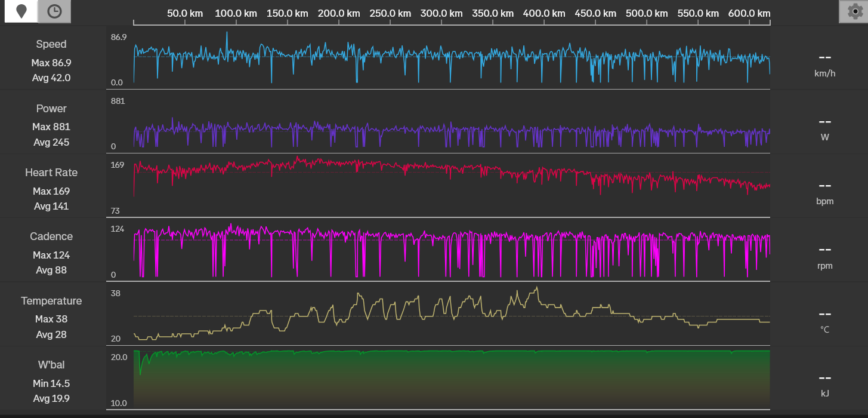Click the Avg 19.9 W'bal value

point(51,398)
